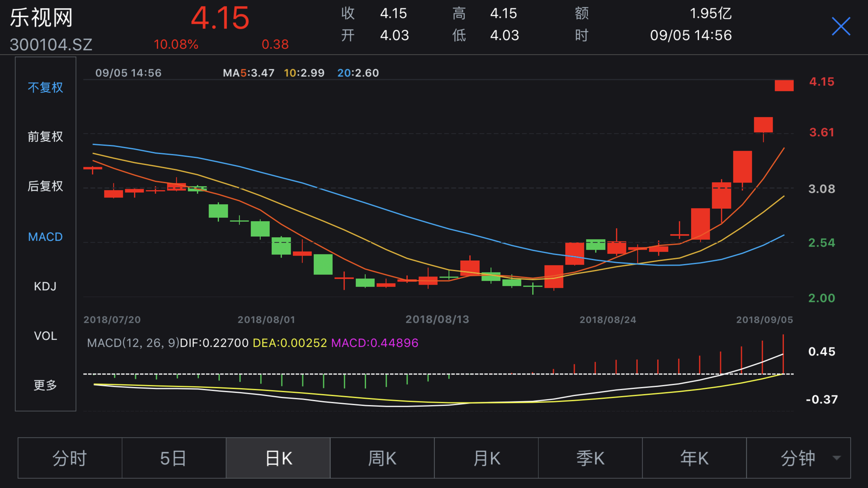
Task: Switch indicator to VOL
Action: coord(45,336)
